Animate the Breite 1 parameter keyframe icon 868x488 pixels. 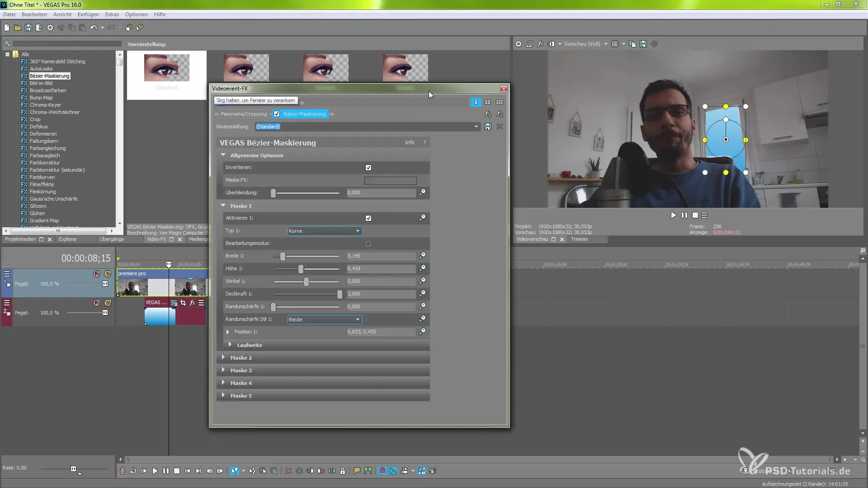click(422, 256)
